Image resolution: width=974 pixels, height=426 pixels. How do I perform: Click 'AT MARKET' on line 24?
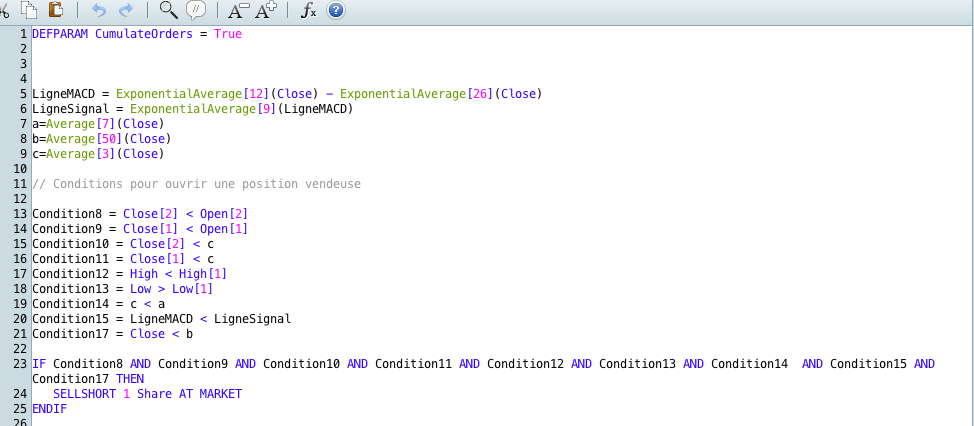(211, 394)
